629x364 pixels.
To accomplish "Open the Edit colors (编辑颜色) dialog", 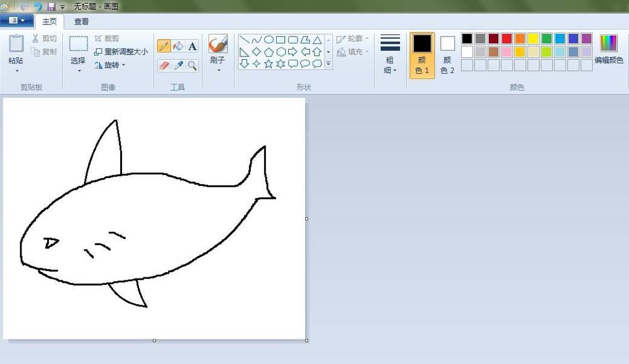I will click(x=608, y=50).
